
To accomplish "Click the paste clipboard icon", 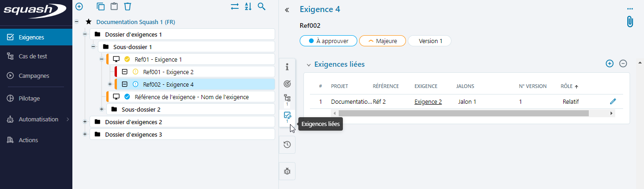I will coord(114,6).
